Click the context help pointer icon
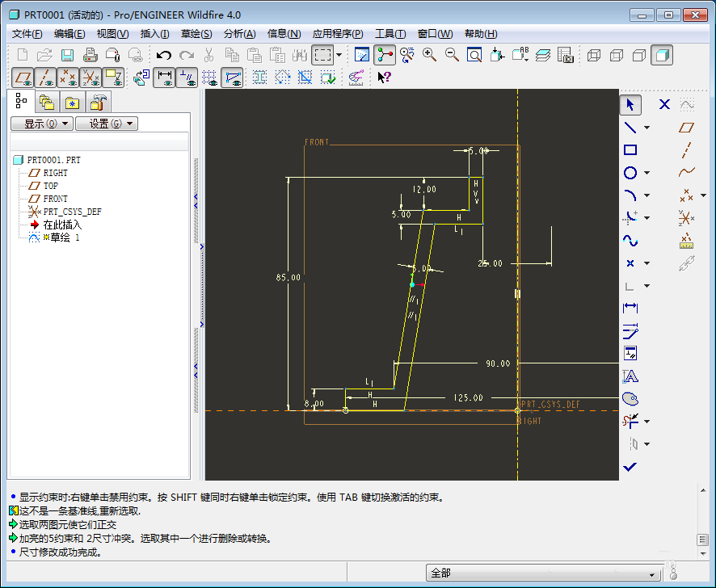This screenshot has height=588, width=716. pyautogui.click(x=384, y=78)
